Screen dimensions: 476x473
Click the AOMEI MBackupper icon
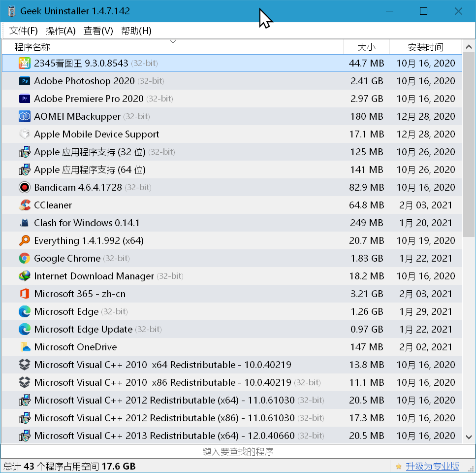[25, 116]
